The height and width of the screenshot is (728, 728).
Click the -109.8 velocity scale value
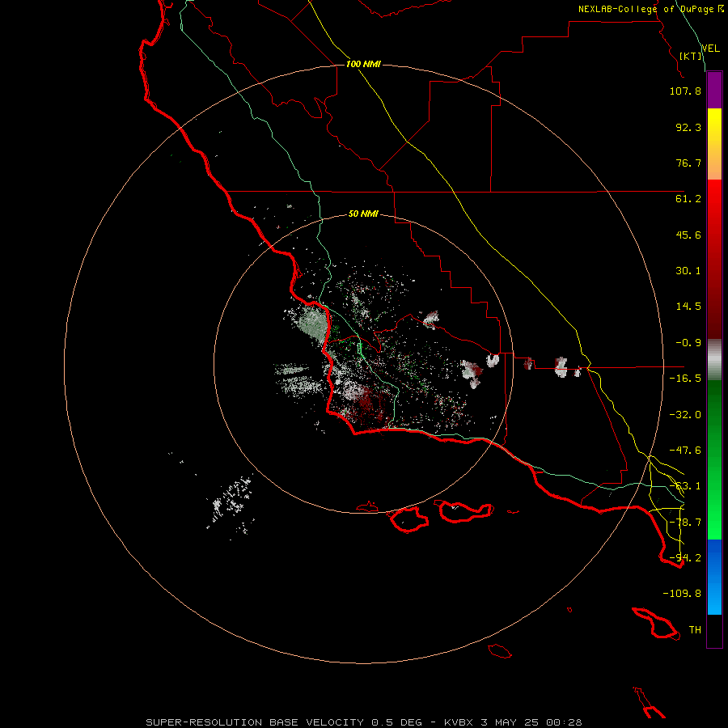tap(682, 594)
